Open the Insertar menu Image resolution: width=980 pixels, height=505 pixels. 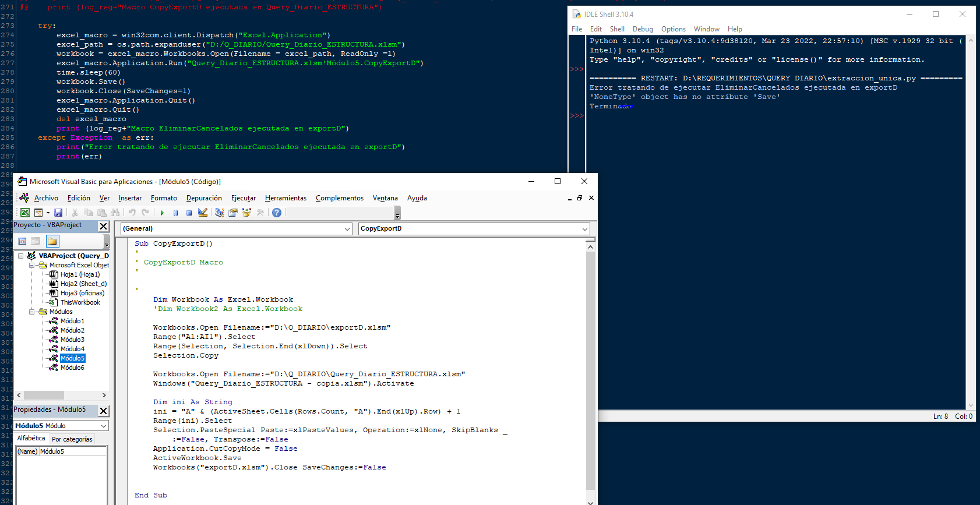130,198
